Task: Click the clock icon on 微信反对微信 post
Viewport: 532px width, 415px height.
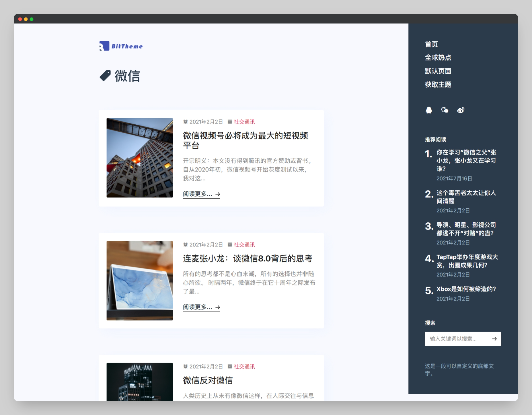Action: coord(186,367)
